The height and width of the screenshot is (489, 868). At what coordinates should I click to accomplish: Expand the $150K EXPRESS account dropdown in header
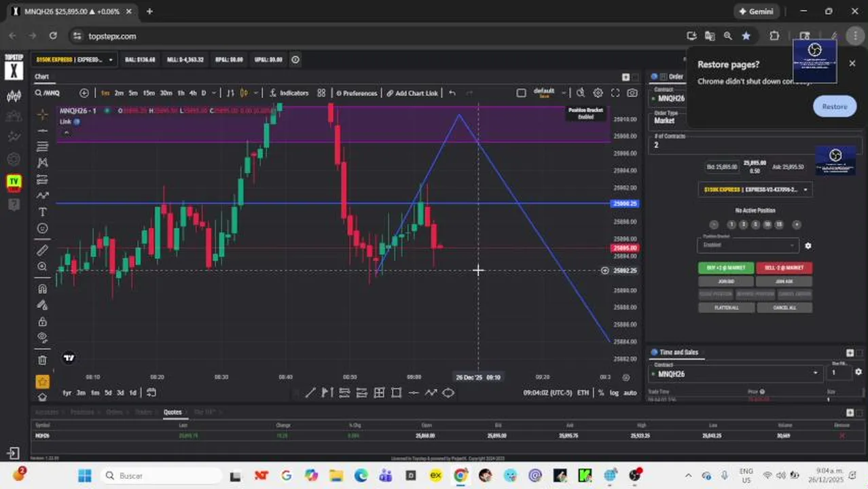pos(75,60)
